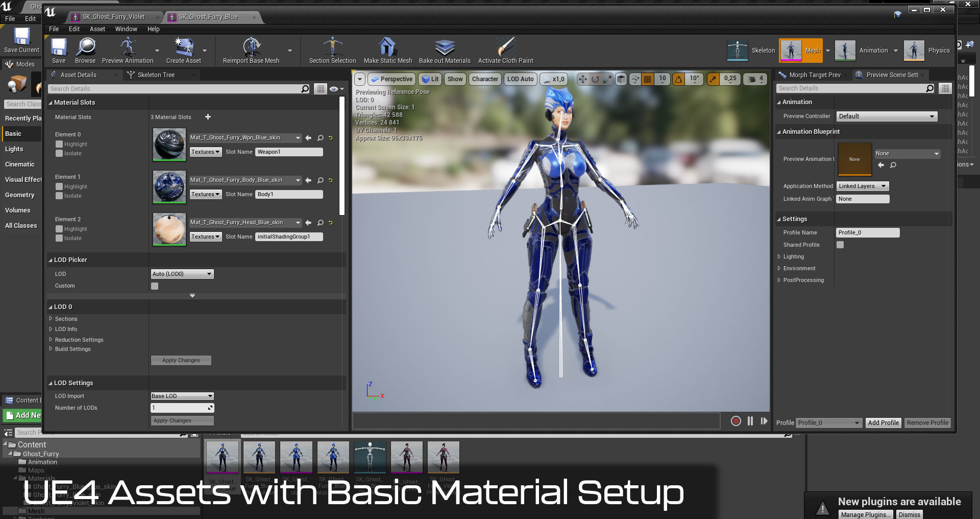Viewport: 980px width, 519px height.
Task: Open the Asset menu
Action: [x=97, y=29]
